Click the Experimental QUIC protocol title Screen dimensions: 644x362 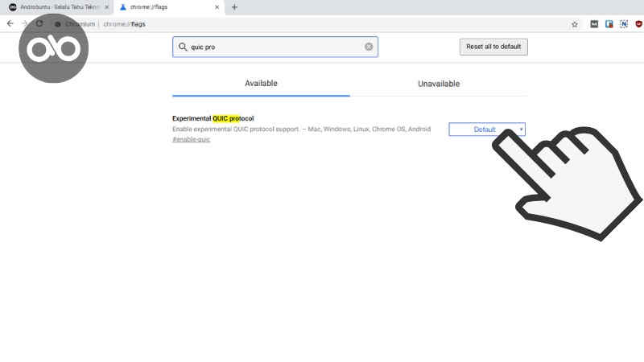click(x=213, y=118)
